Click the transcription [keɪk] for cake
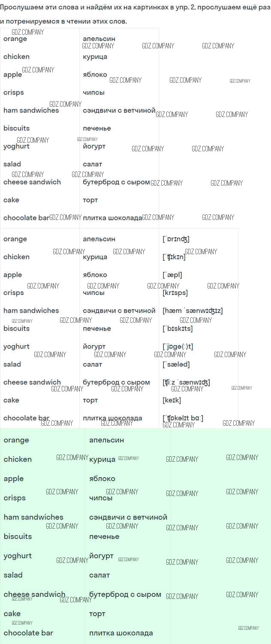 point(172,400)
